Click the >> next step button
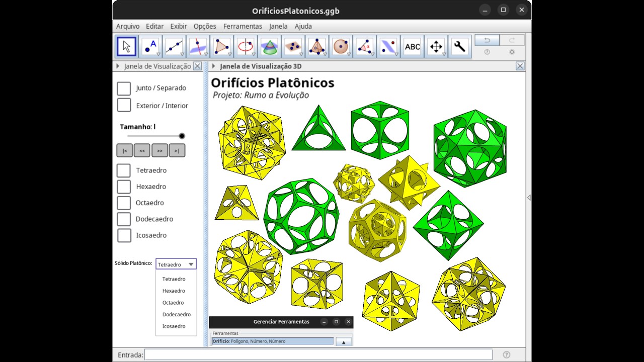The height and width of the screenshot is (362, 644). pos(159,150)
